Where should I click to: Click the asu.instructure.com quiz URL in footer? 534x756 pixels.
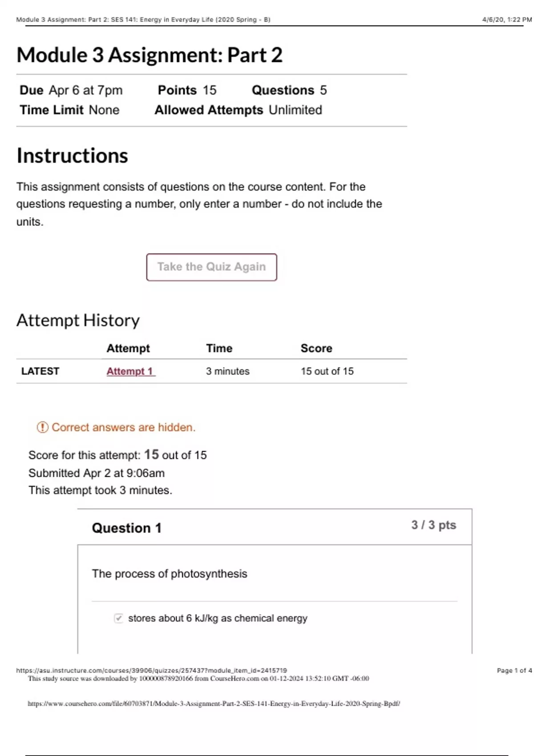[151, 670]
